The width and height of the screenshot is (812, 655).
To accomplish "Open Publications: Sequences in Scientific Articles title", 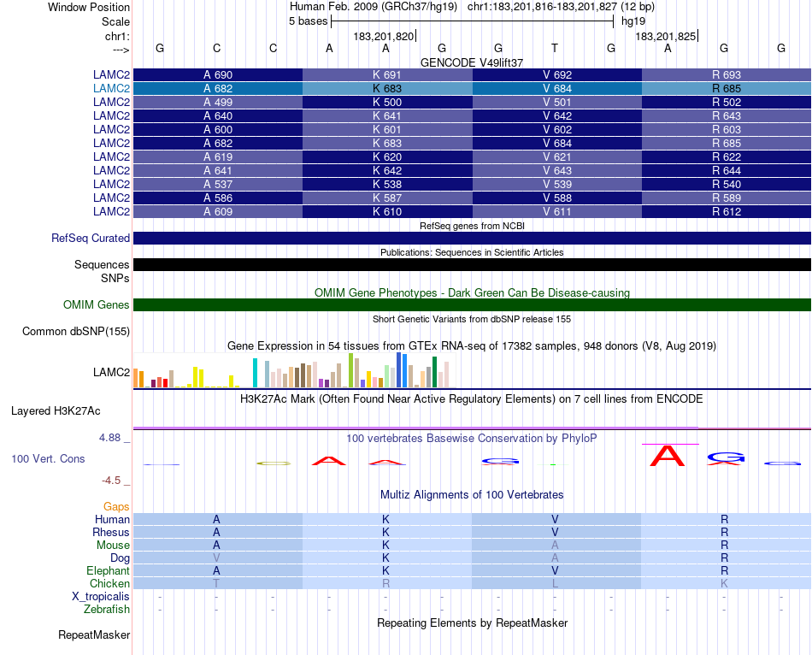I will 472,252.
